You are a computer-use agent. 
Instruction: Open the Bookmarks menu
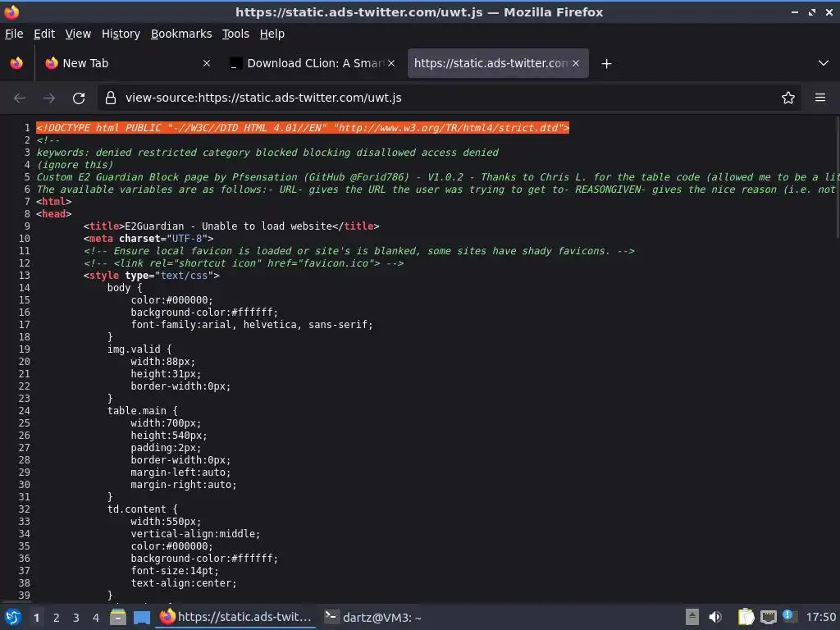pyautogui.click(x=181, y=34)
